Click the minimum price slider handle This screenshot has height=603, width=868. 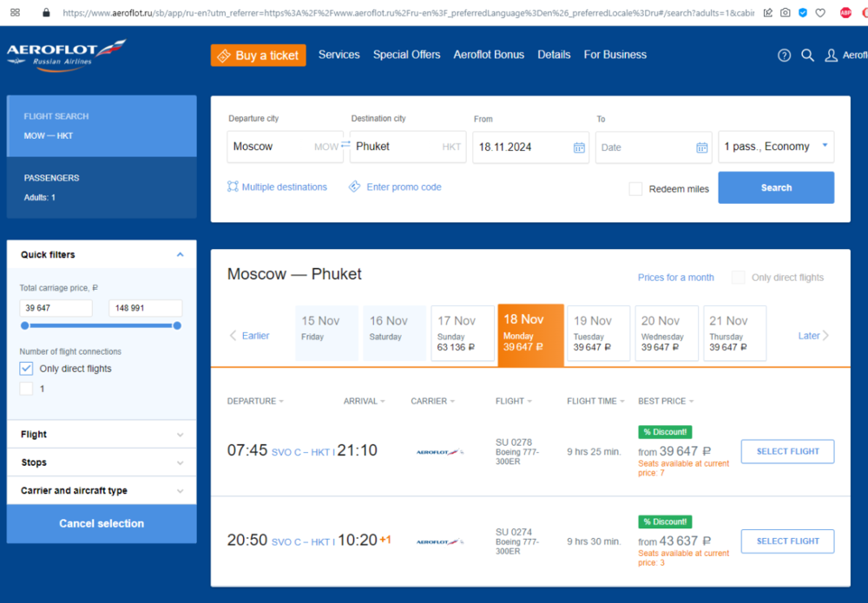tap(24, 326)
